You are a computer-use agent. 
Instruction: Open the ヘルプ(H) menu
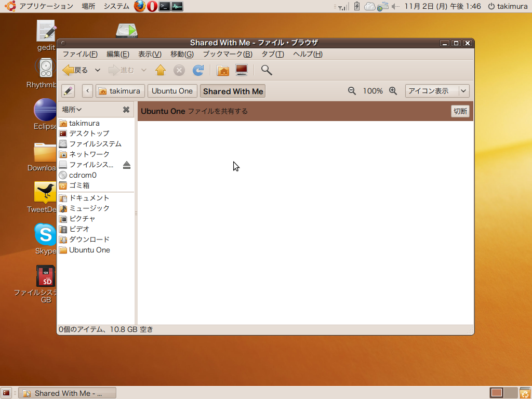click(x=308, y=54)
